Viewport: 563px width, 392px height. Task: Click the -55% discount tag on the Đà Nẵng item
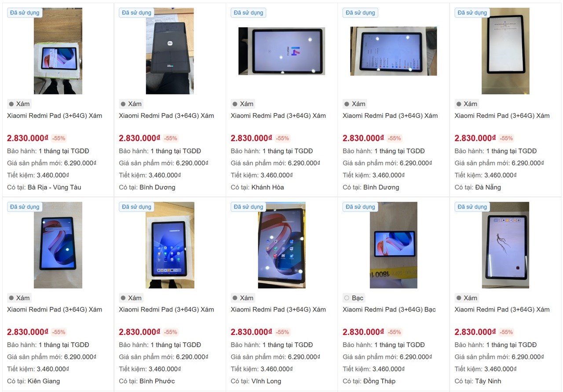[506, 138]
